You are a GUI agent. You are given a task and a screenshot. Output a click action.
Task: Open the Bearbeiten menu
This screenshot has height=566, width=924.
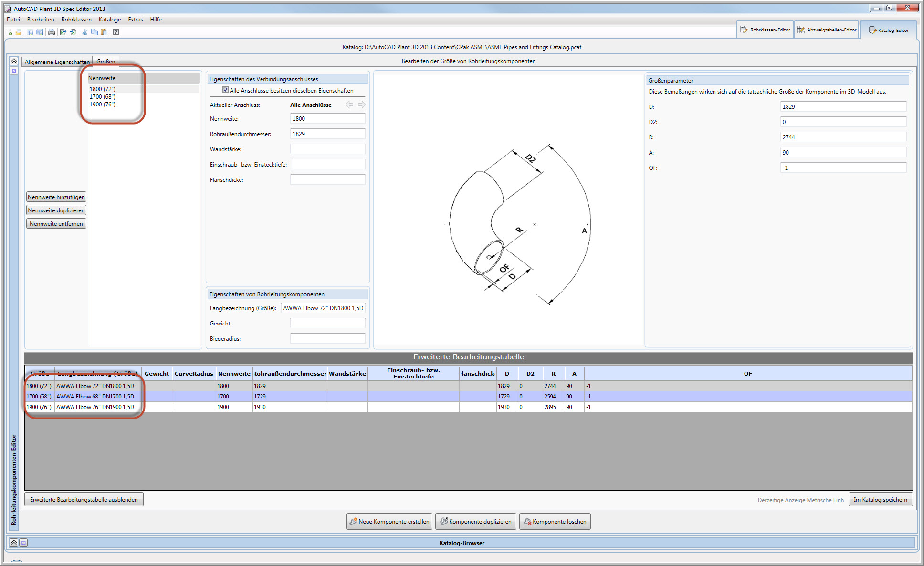(41, 20)
